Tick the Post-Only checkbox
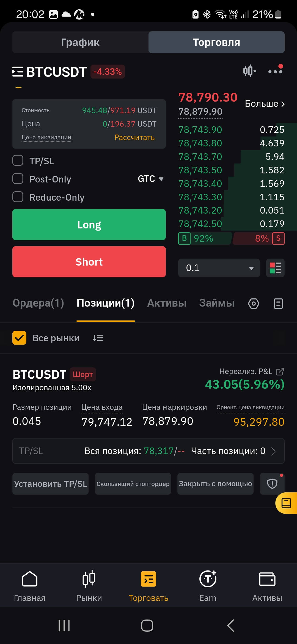297x644 pixels. (x=18, y=179)
